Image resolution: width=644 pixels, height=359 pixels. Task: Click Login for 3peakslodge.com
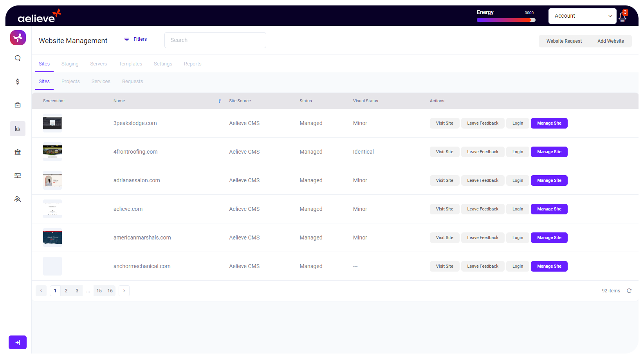click(518, 123)
